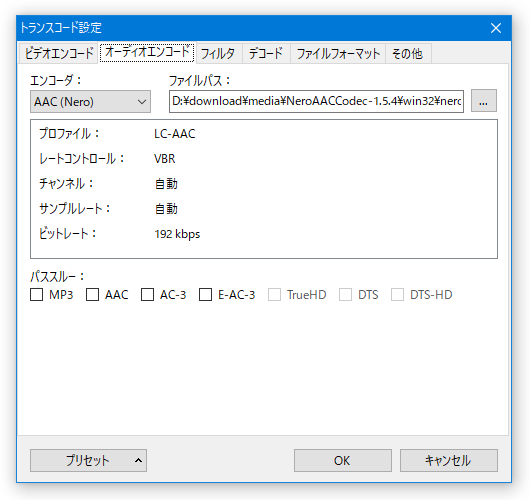Click the ビットレート label
The width and height of the screenshot is (530, 500).
click(68, 234)
